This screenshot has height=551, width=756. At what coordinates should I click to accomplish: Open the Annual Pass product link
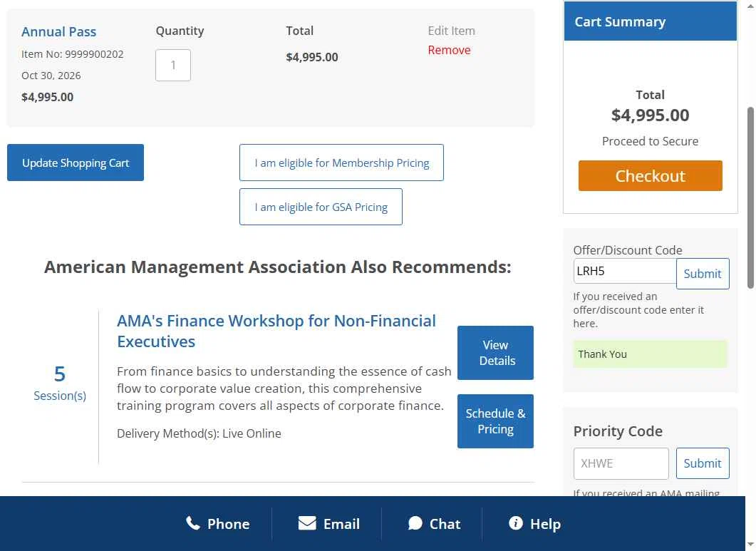(x=59, y=32)
